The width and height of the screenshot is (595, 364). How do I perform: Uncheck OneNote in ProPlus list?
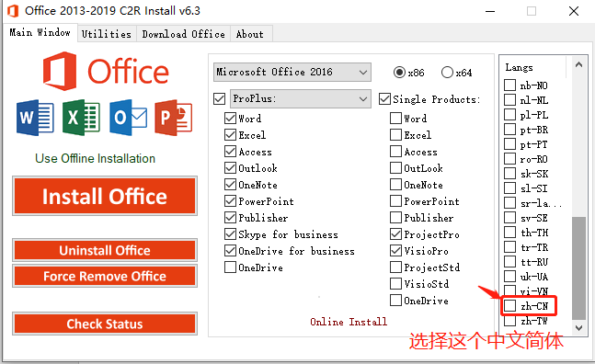point(230,185)
